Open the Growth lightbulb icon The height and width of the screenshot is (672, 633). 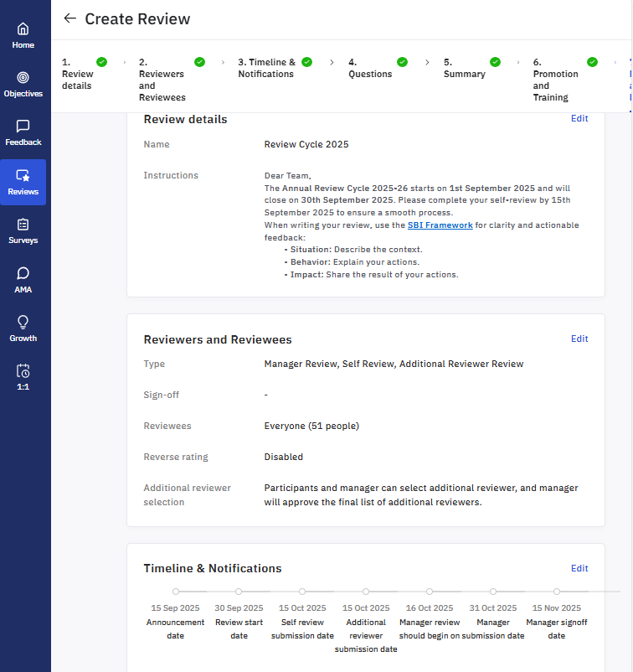[x=23, y=323]
